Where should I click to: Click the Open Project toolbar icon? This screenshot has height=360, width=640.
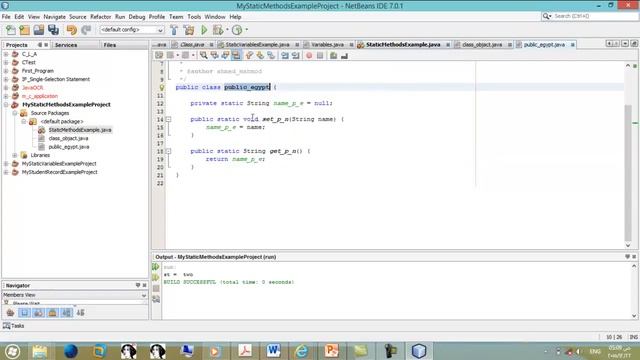pos(39,30)
